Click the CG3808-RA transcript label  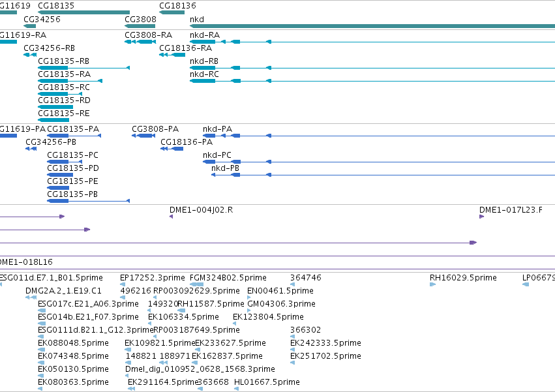click(148, 35)
